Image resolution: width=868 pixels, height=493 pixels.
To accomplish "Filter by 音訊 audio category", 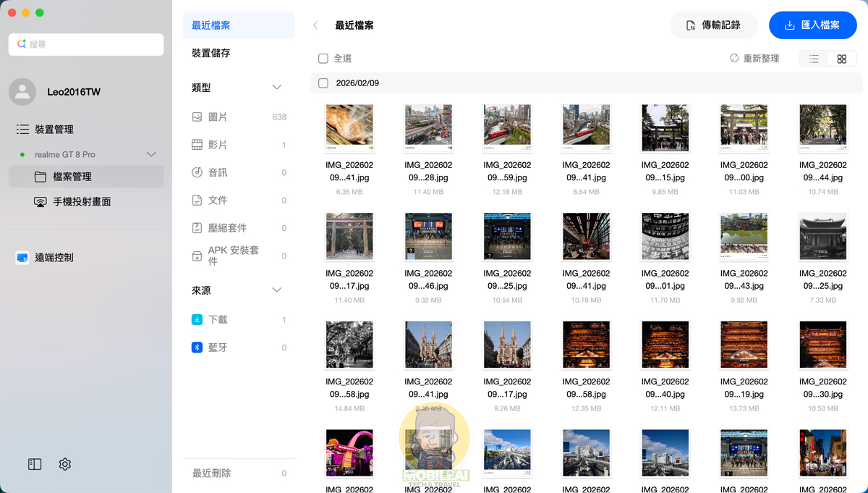I will pyautogui.click(x=239, y=173).
